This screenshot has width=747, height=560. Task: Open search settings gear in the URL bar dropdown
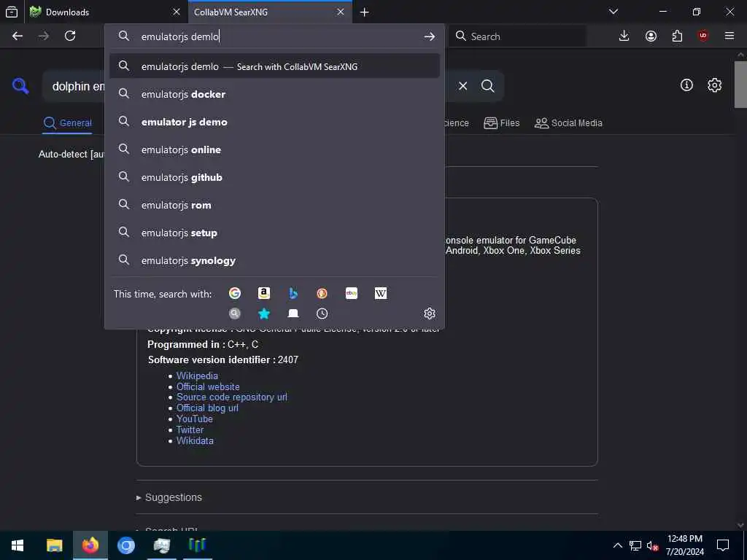pos(429,314)
